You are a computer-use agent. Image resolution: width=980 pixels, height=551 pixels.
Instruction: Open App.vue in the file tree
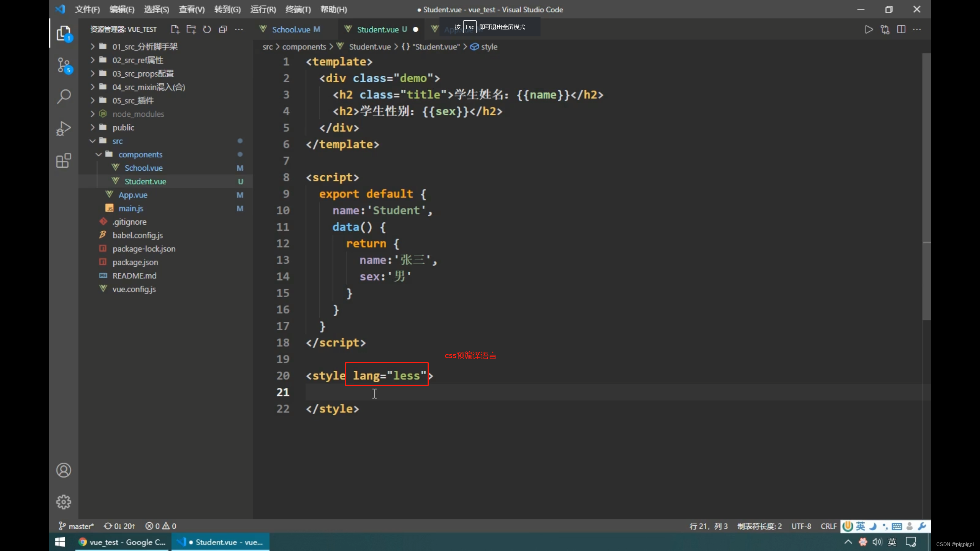[165, 195]
